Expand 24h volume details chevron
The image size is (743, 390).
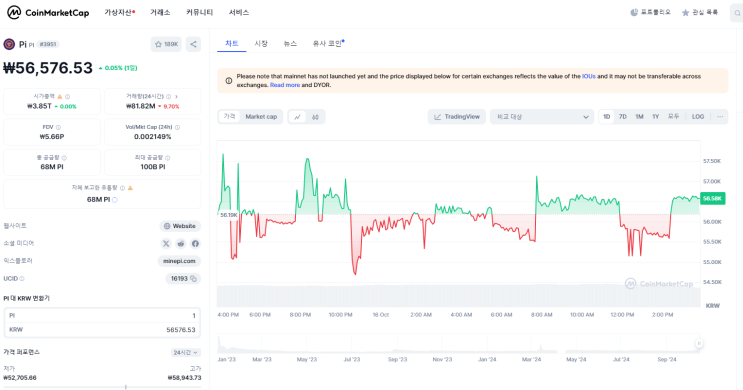coord(176,96)
